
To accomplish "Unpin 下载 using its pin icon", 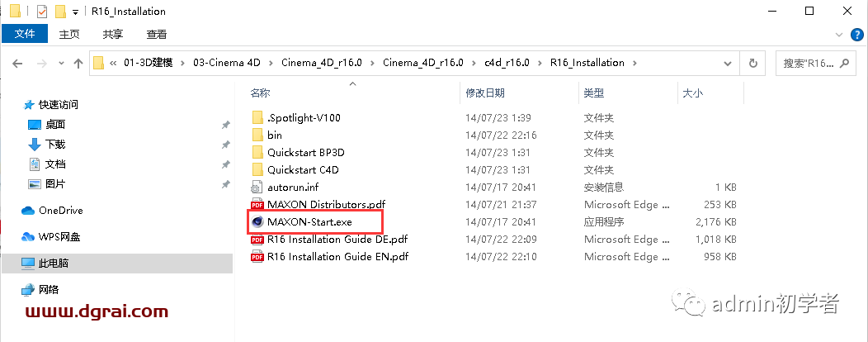I will pos(225,145).
